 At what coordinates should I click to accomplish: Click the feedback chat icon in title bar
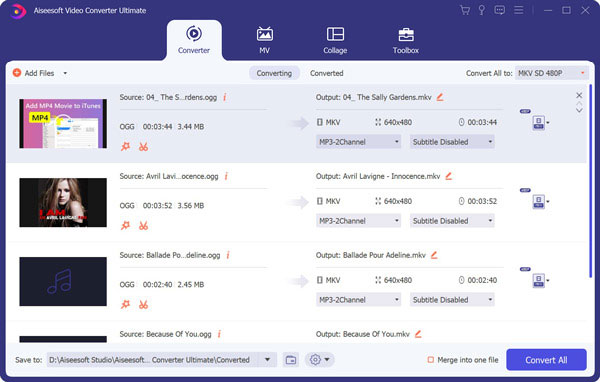pos(499,10)
